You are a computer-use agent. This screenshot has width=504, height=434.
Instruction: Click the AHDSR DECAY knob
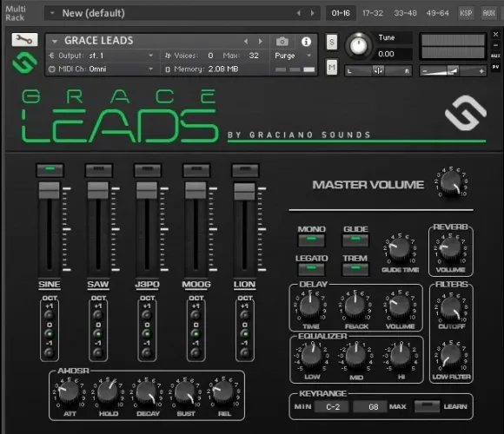[x=147, y=393]
